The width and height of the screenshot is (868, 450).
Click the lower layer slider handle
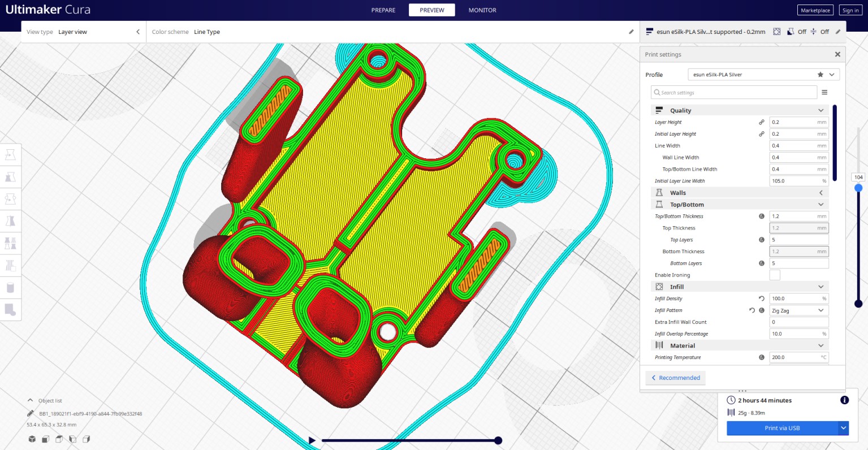coord(858,304)
